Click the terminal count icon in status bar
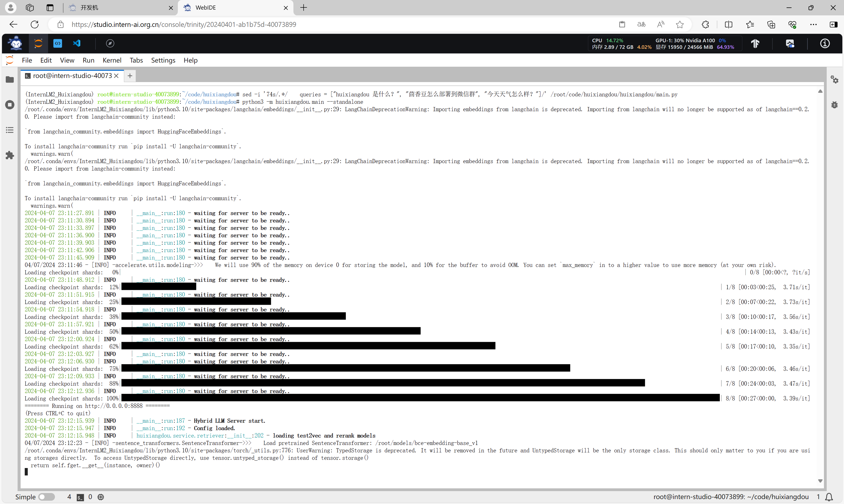 tap(80, 497)
